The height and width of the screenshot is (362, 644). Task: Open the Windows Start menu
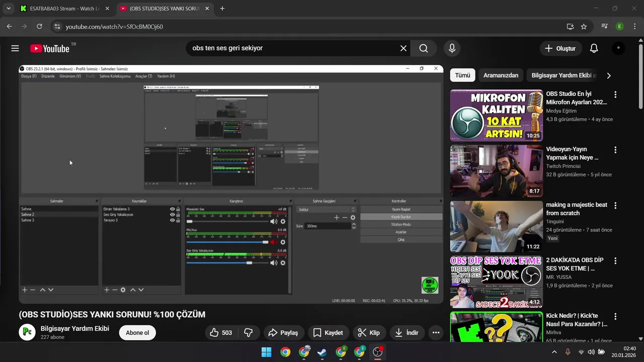point(267,352)
